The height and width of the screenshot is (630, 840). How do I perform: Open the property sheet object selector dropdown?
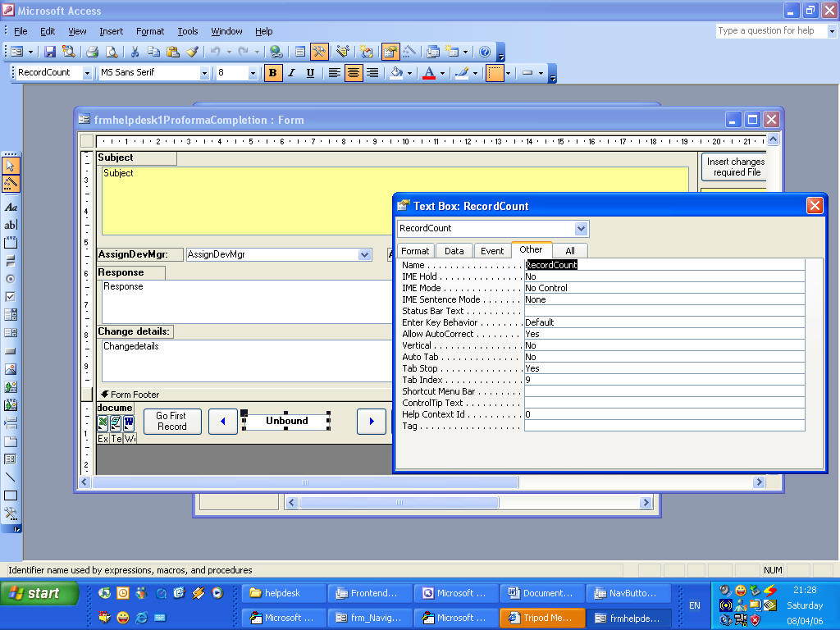[x=582, y=229]
